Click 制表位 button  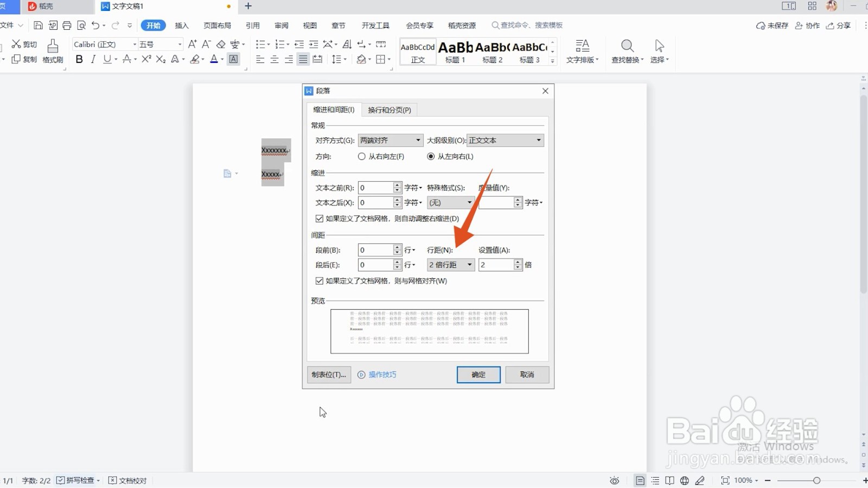click(329, 375)
